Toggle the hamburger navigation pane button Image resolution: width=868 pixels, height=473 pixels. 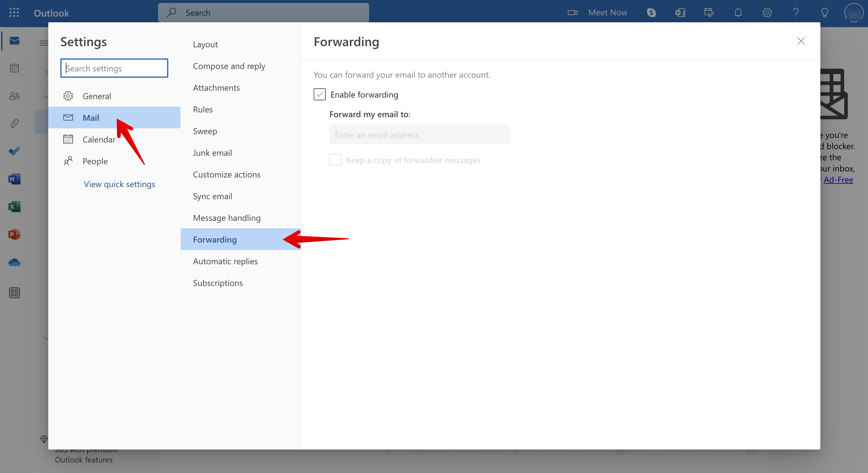pyautogui.click(x=43, y=43)
